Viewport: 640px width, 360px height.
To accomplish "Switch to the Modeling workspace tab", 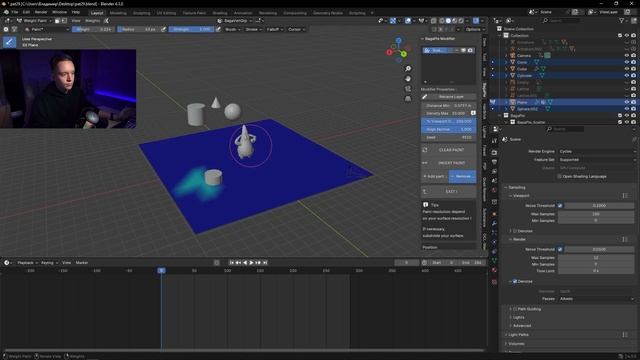I will coord(118,13).
